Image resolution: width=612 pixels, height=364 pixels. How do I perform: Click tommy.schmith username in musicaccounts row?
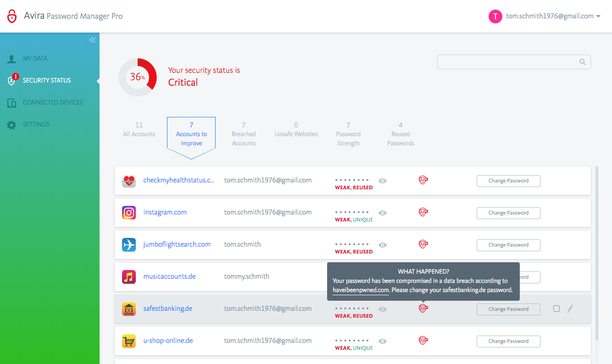[x=246, y=276]
